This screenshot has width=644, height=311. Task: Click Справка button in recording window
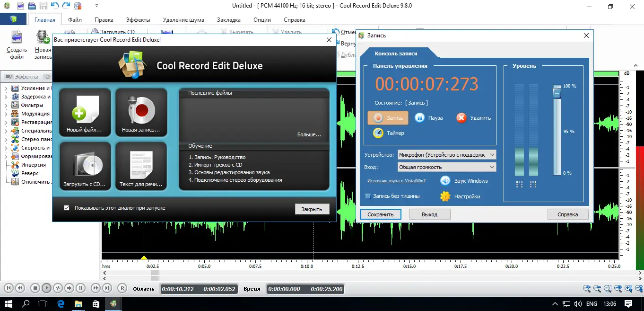coord(568,214)
